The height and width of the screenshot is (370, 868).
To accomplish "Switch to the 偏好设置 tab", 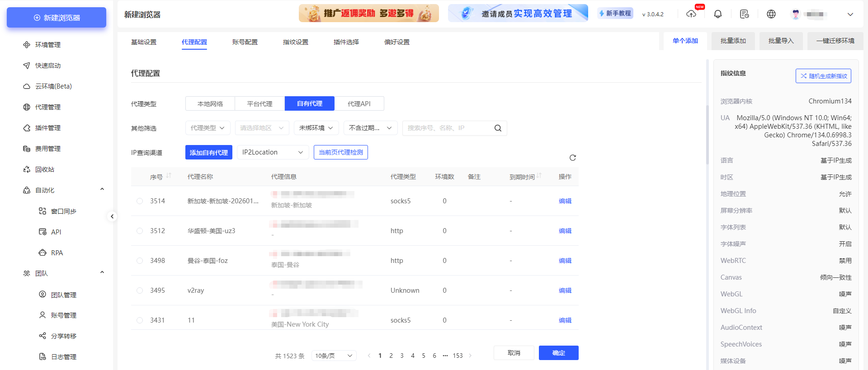I will 397,42.
